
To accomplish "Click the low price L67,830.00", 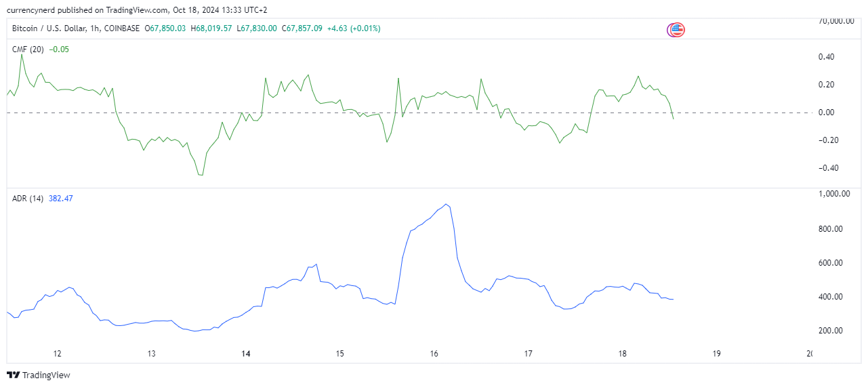I will coord(257,28).
